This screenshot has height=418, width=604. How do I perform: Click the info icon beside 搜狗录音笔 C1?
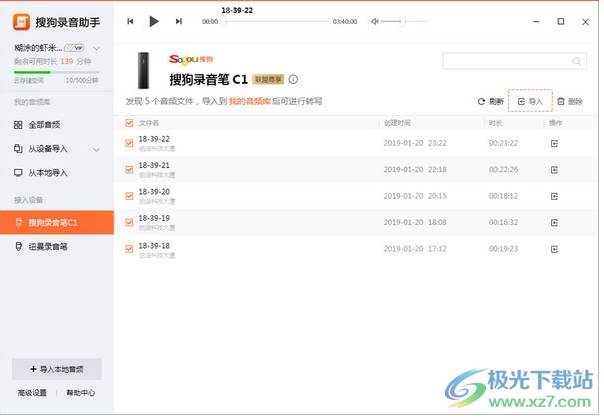point(294,80)
